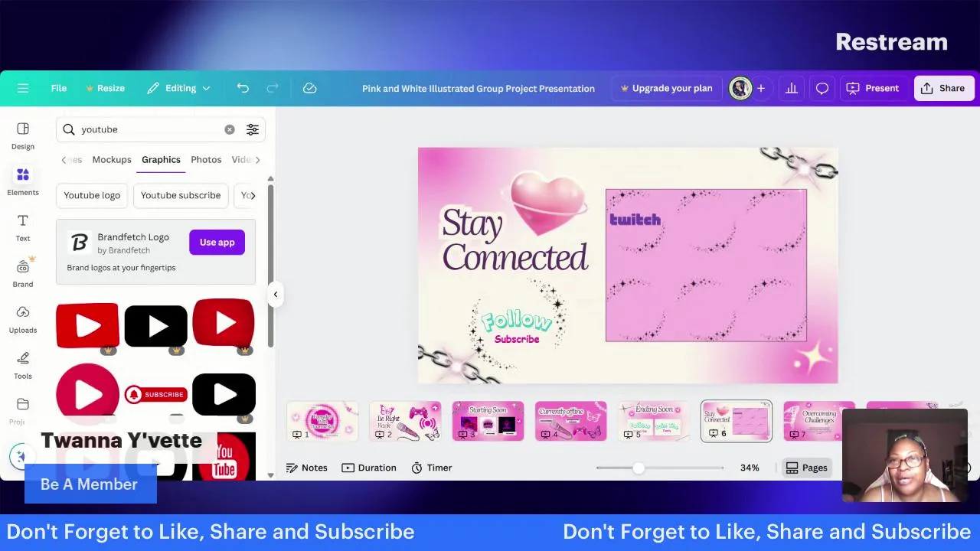The image size is (980, 551).
Task: Open the search filters icon
Action: coord(253,129)
